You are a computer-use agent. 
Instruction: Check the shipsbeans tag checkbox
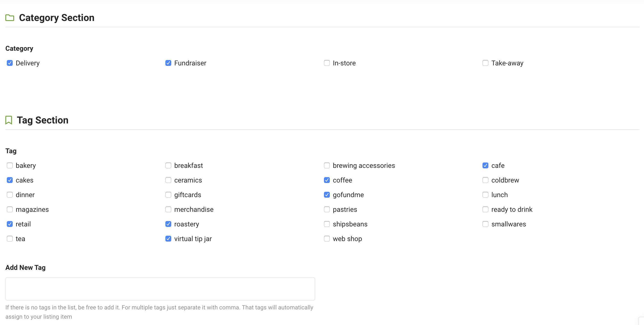327,224
